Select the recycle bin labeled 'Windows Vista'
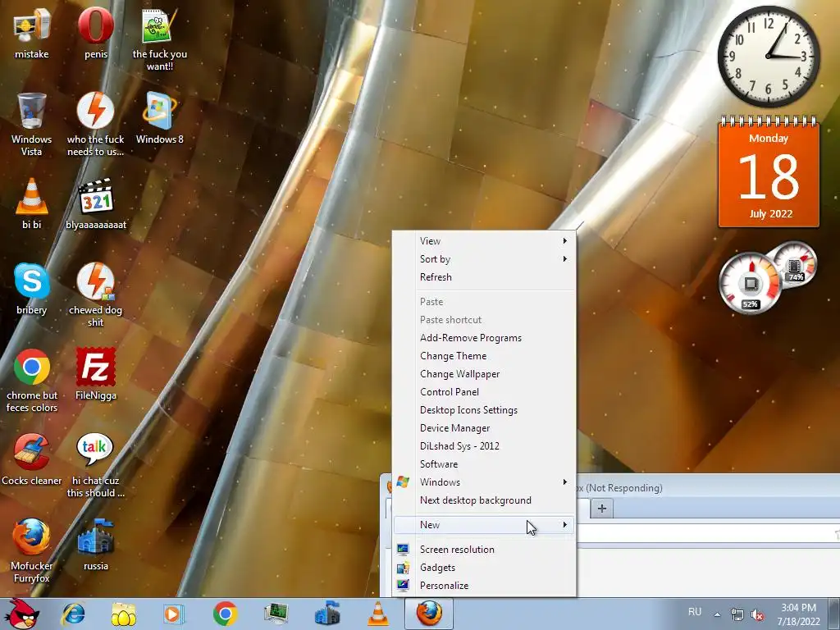This screenshot has width=840, height=630. (x=32, y=123)
